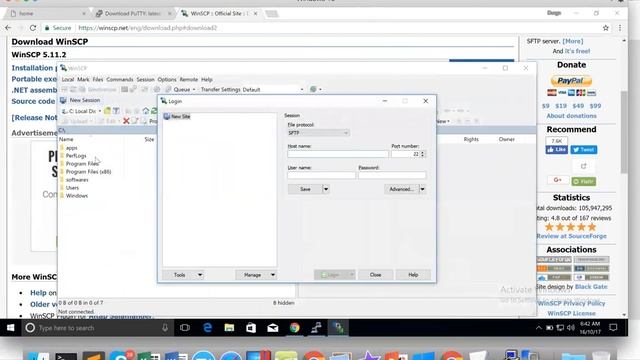This screenshot has width=640, height=360.
Task: Click the Name column header in local panel
Action: pyautogui.click(x=66, y=139)
